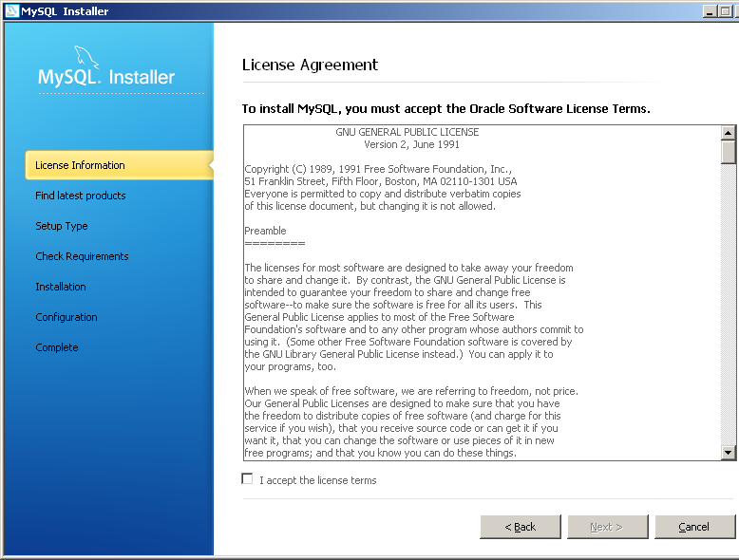Cancel the MySQL installation

pyautogui.click(x=694, y=527)
